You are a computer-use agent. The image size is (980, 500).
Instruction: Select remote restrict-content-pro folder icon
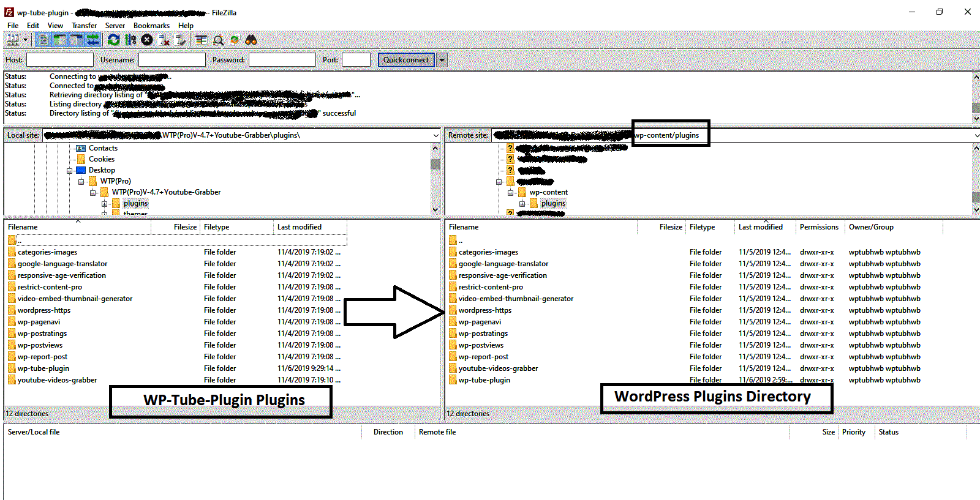click(453, 287)
